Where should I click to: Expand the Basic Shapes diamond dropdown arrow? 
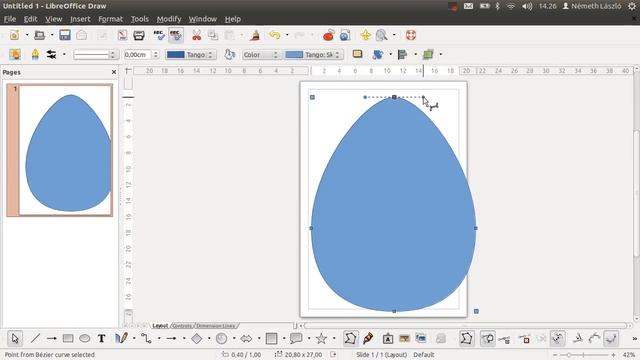(x=209, y=338)
